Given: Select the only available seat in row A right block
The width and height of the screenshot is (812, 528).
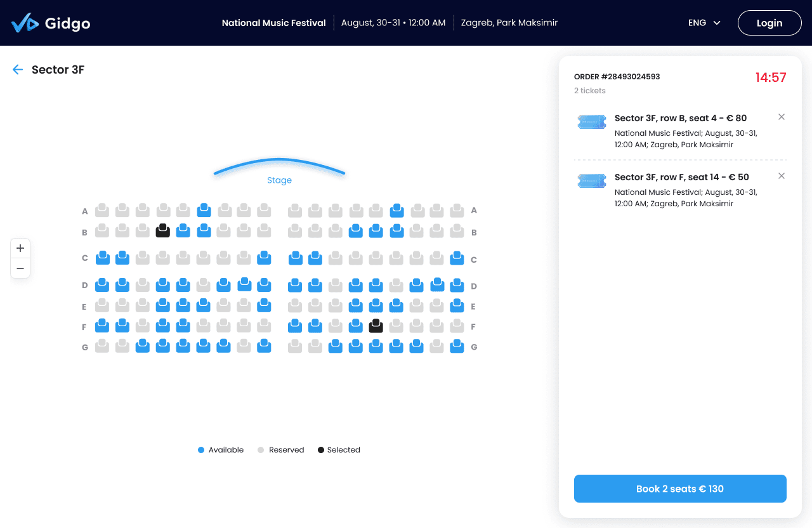Looking at the screenshot, I should tap(396, 210).
